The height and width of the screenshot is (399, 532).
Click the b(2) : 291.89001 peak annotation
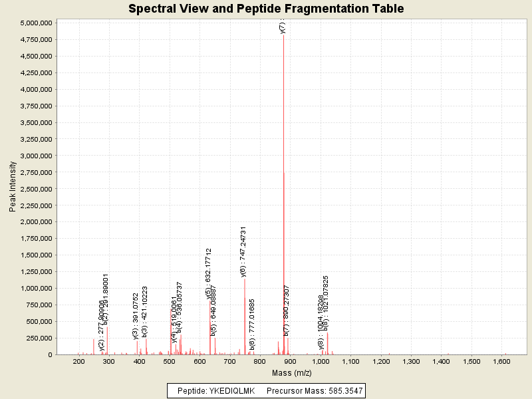point(106,300)
